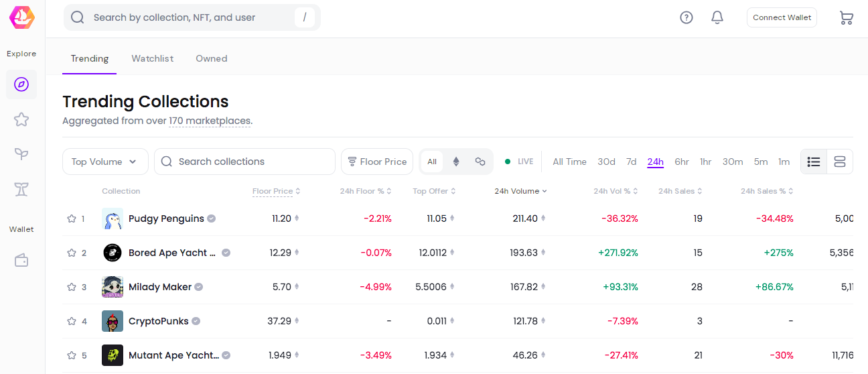Open the sprout icon in sidebar

pos(21,154)
